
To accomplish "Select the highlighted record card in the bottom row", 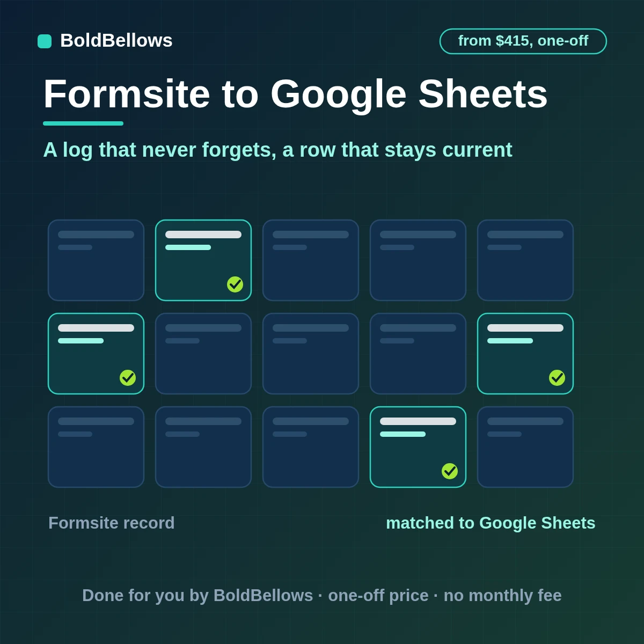I will [418, 447].
